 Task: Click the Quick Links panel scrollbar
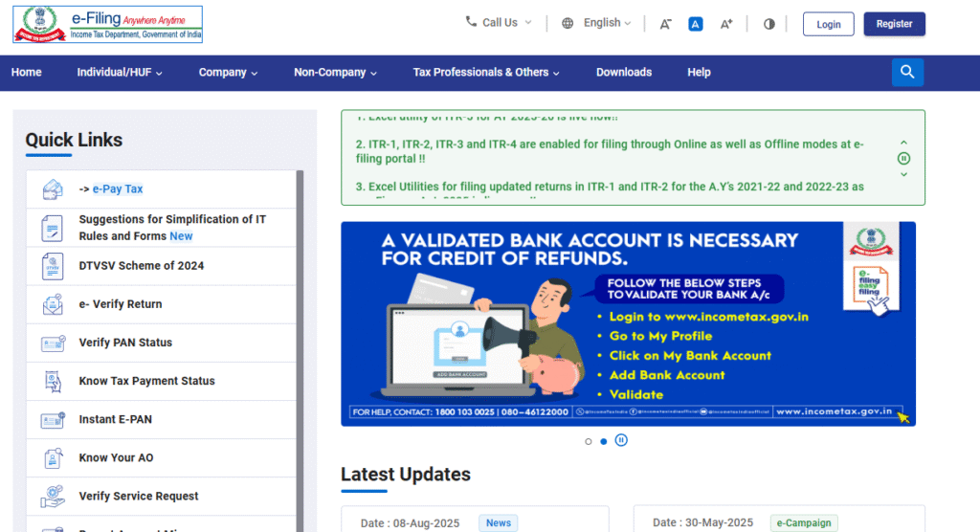[x=300, y=351]
